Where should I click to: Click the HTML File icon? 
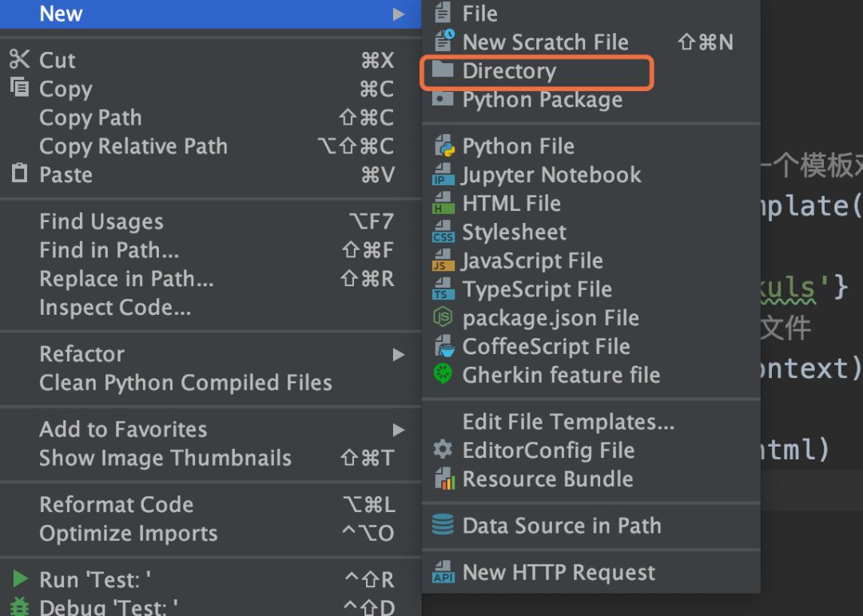tap(443, 205)
